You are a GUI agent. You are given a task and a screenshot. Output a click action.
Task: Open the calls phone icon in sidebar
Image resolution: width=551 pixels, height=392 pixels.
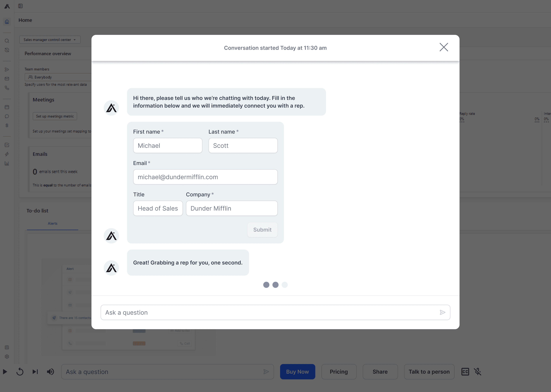click(7, 88)
